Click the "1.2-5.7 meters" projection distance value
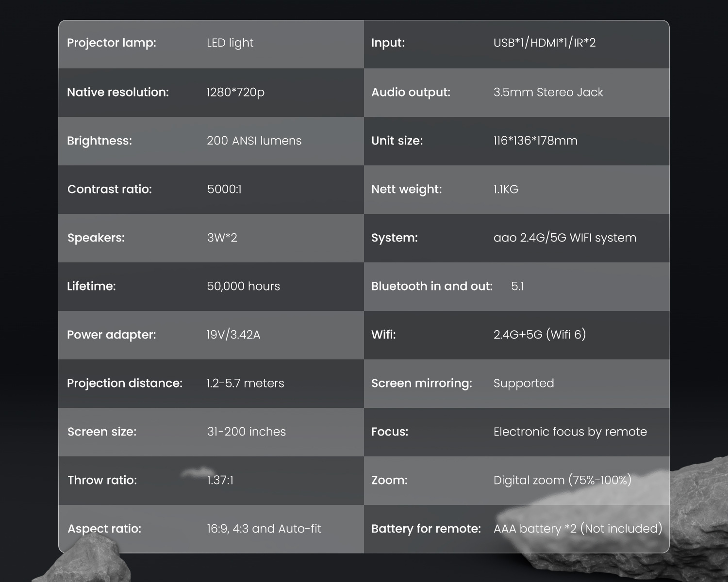This screenshot has width=728, height=582. (x=245, y=383)
